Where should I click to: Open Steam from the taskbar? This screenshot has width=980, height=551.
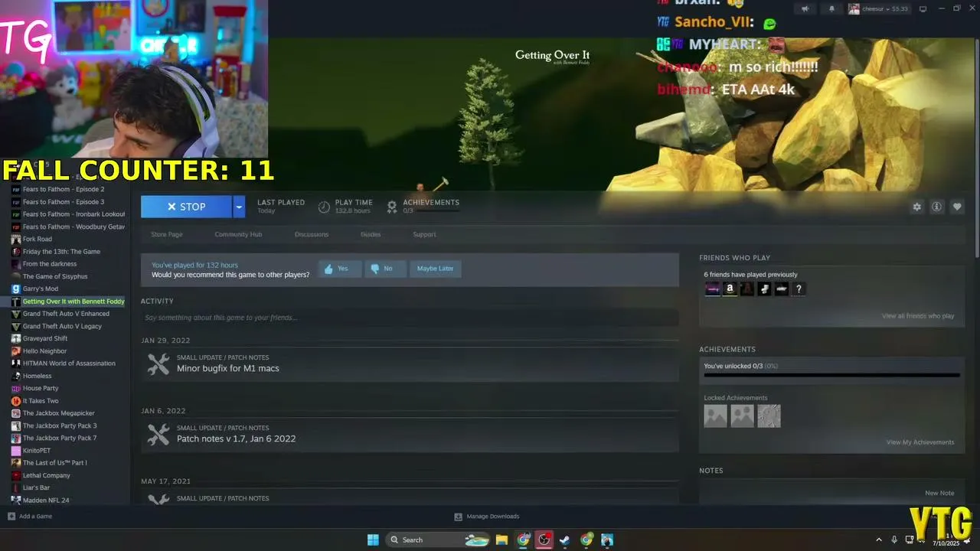(x=564, y=540)
